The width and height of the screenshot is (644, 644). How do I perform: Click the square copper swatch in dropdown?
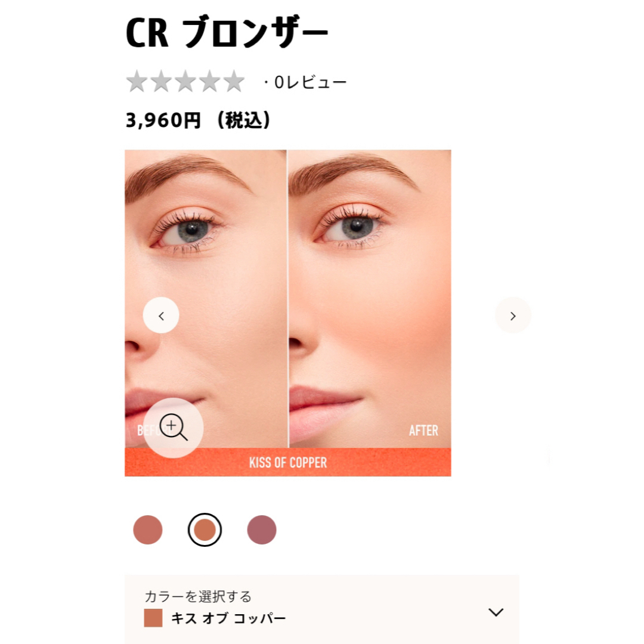pos(153,618)
